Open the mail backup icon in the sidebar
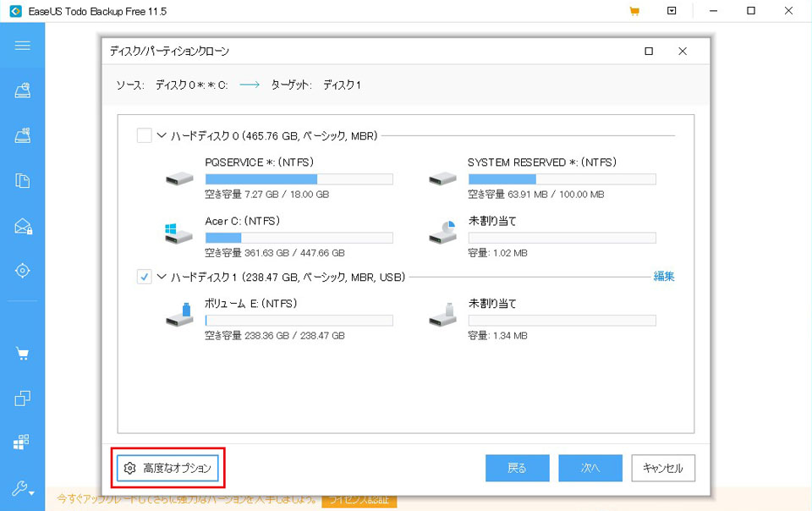 (x=23, y=225)
